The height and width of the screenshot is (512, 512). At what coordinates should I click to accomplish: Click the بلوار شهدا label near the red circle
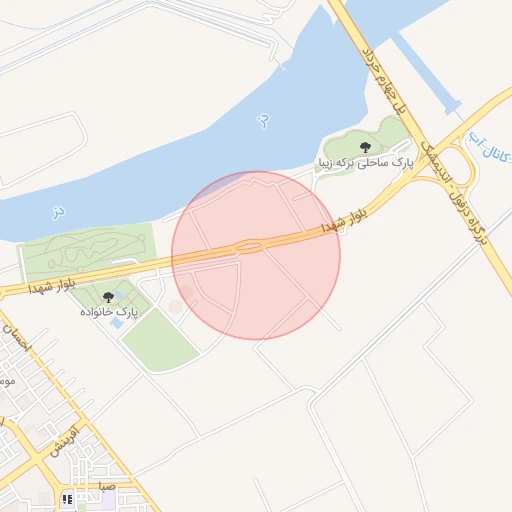click(344, 221)
